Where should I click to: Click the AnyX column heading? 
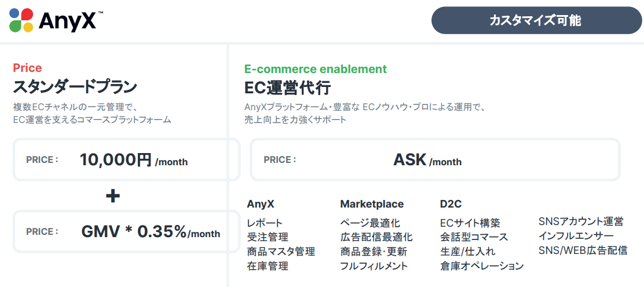pos(260,204)
